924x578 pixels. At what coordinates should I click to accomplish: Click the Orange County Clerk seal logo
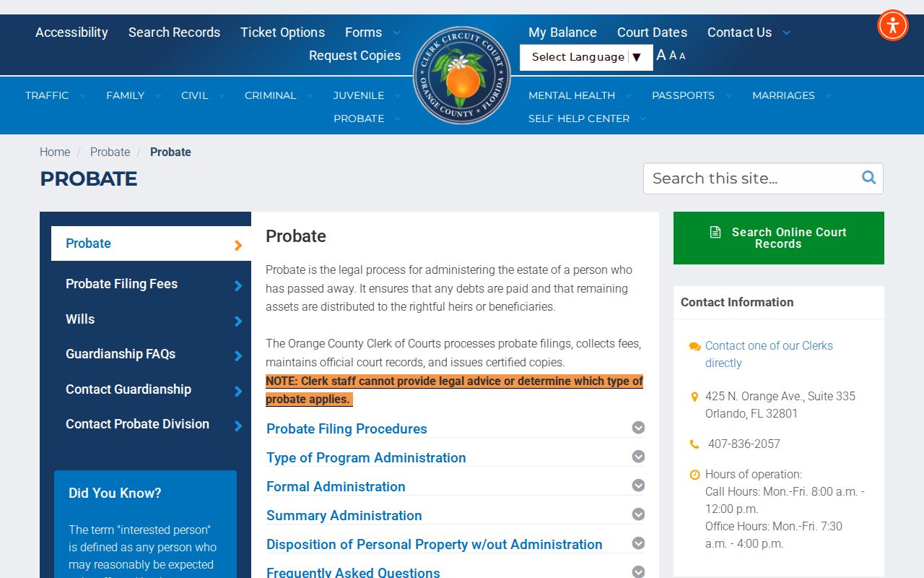462,75
